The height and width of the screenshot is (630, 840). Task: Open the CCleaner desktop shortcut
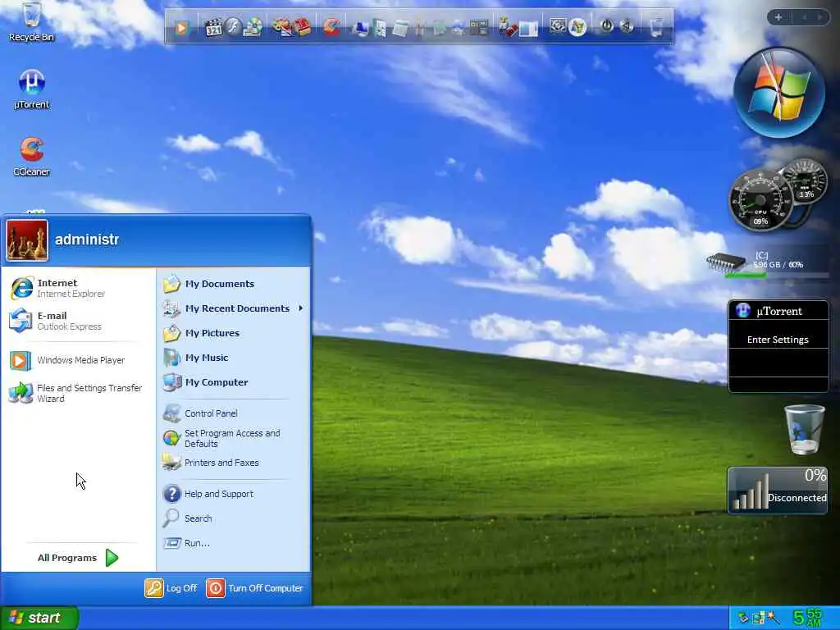pyautogui.click(x=32, y=157)
